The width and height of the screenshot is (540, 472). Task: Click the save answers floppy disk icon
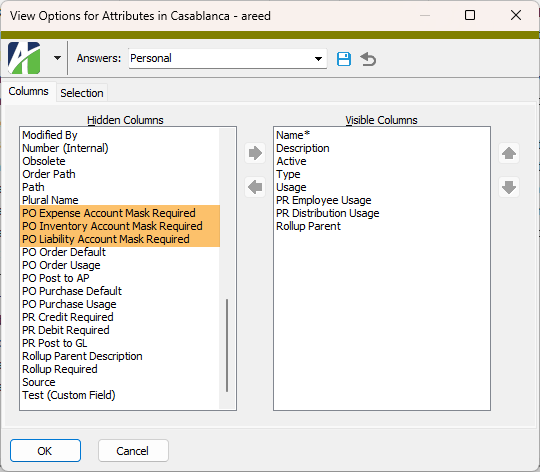click(x=343, y=59)
